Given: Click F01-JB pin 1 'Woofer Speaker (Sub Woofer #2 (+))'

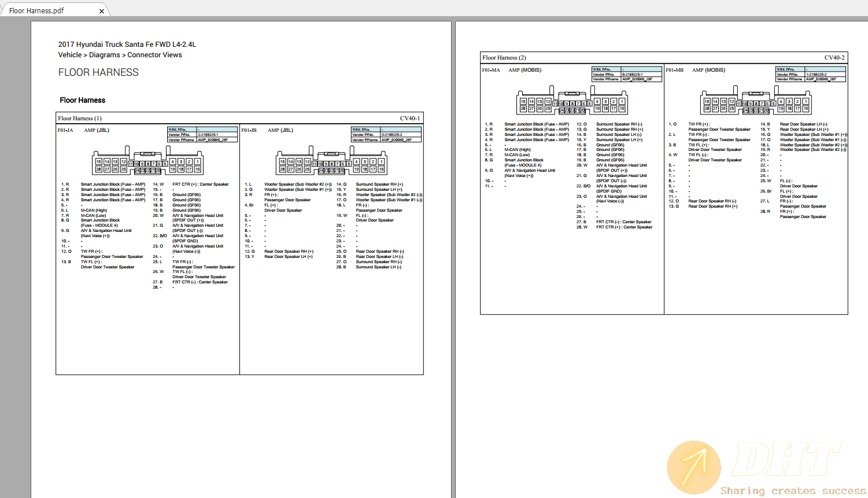Looking at the screenshot, I should click(298, 185).
